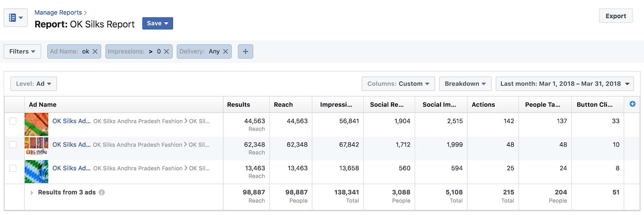The width and height of the screenshot is (644, 215).
Task: Sort by Impressions column header
Action: pos(336,104)
